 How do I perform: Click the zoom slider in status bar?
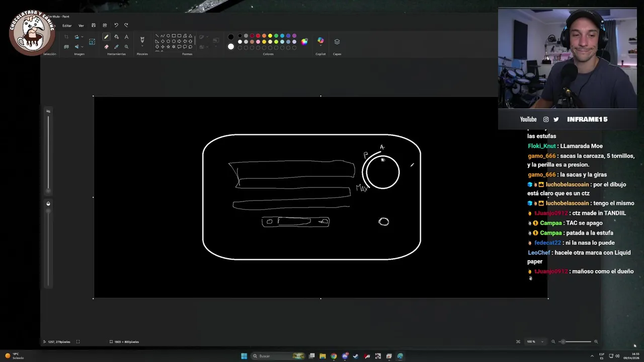(x=575, y=342)
